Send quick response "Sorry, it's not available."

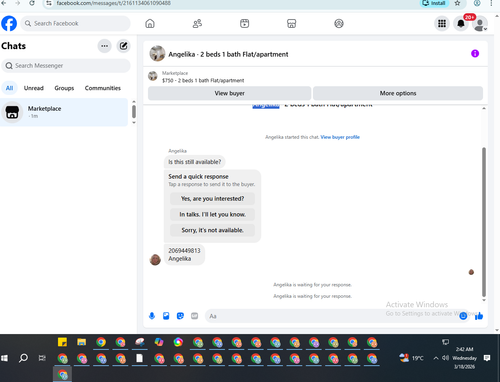tap(212, 230)
